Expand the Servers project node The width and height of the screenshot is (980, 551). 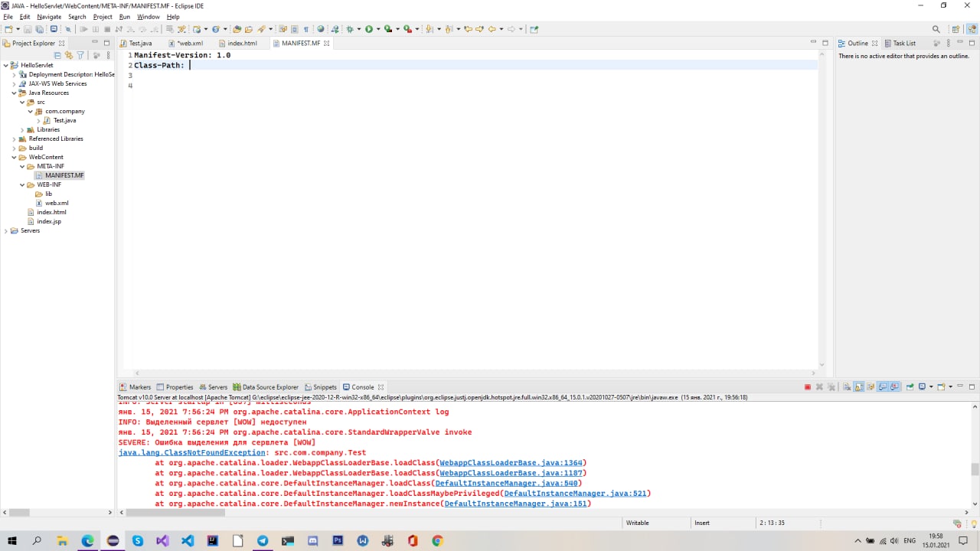click(6, 230)
